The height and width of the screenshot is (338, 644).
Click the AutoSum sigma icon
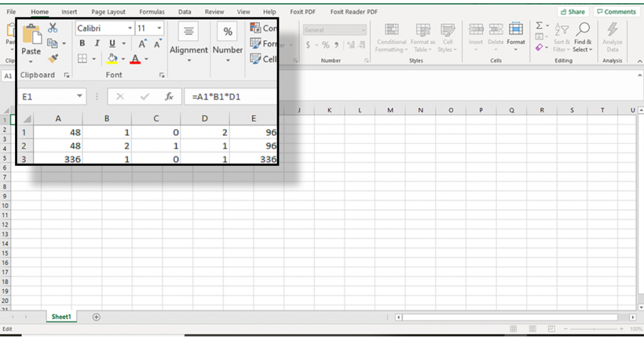pyautogui.click(x=539, y=26)
